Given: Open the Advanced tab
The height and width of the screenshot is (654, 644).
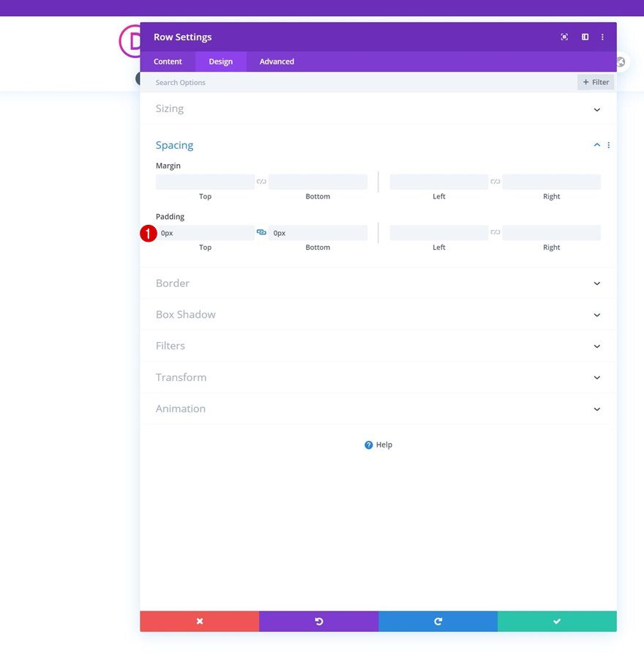Looking at the screenshot, I should coord(276,62).
